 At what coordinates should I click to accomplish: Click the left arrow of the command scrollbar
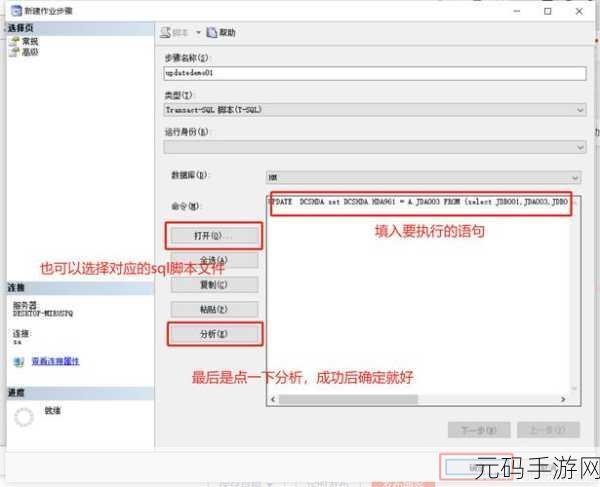coord(273,399)
